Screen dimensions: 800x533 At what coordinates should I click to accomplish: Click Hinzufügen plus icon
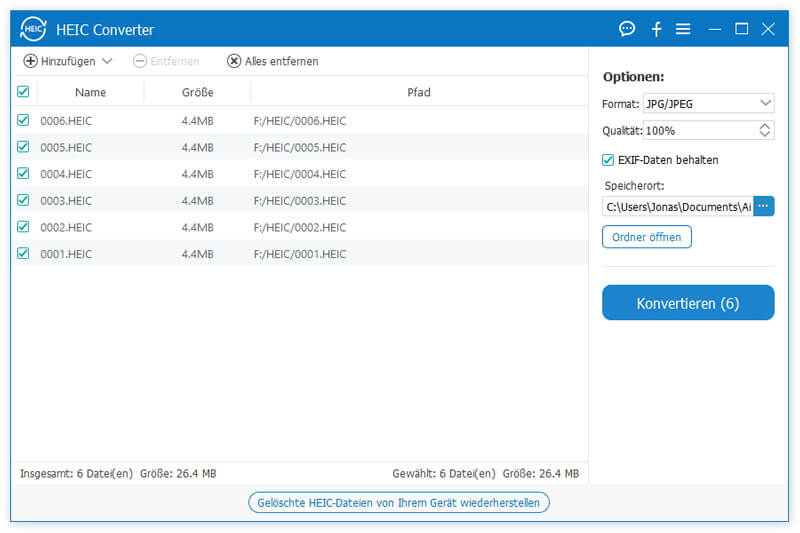tap(30, 61)
